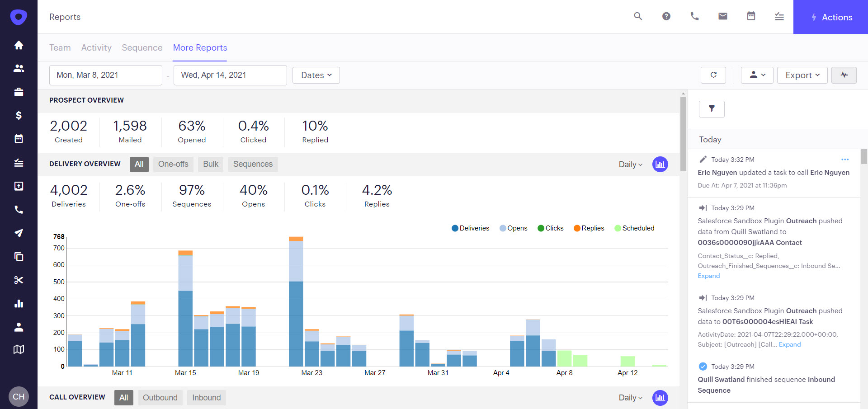The height and width of the screenshot is (409, 868).
Task: Open the phone dialer icon in the top bar
Action: pos(694,16)
